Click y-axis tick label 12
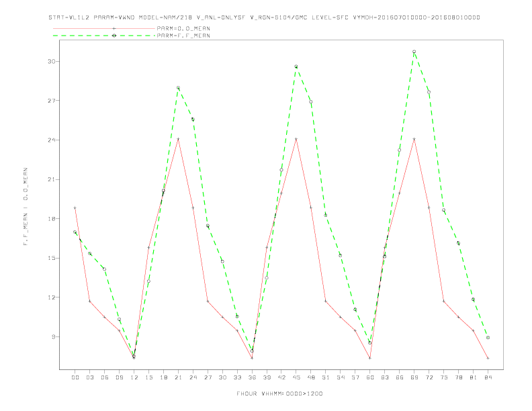 point(51,298)
